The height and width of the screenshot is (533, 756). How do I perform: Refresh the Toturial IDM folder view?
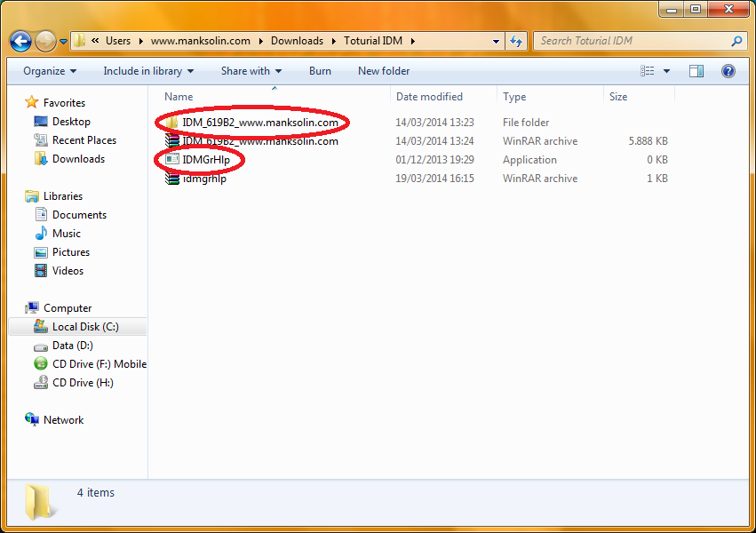[516, 42]
